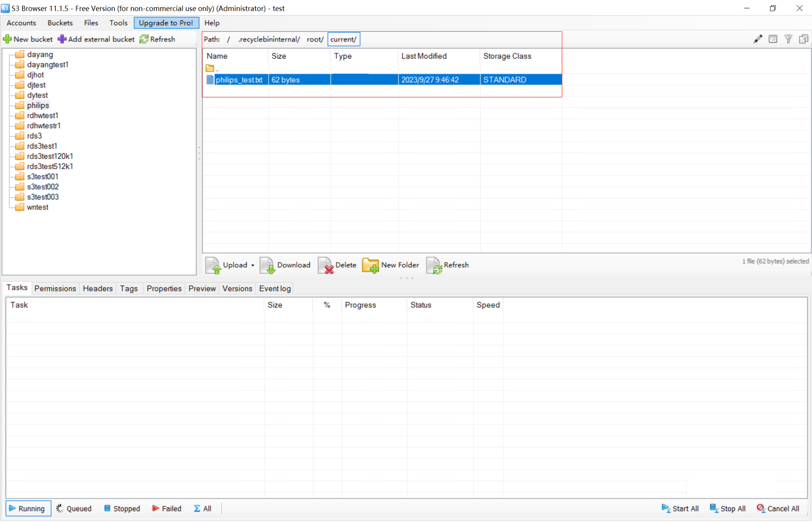Screen dimensions: 812x522
Task: Click the Upload button
Action: click(x=227, y=265)
